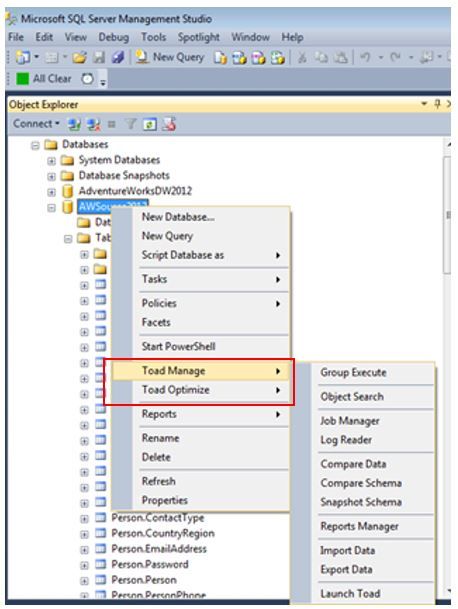This screenshot has height=609, width=458.
Task: Open the Tools menu
Action: click(x=153, y=37)
